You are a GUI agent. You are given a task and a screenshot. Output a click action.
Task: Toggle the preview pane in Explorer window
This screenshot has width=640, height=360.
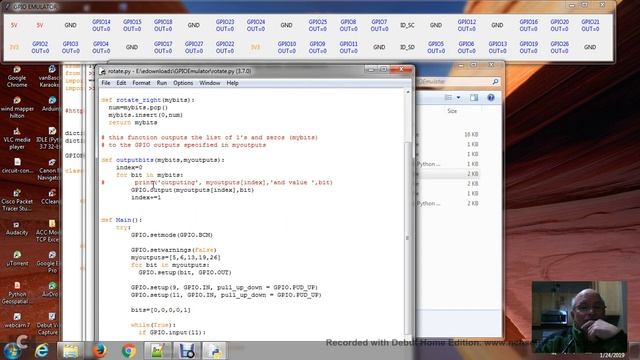tap(474, 98)
